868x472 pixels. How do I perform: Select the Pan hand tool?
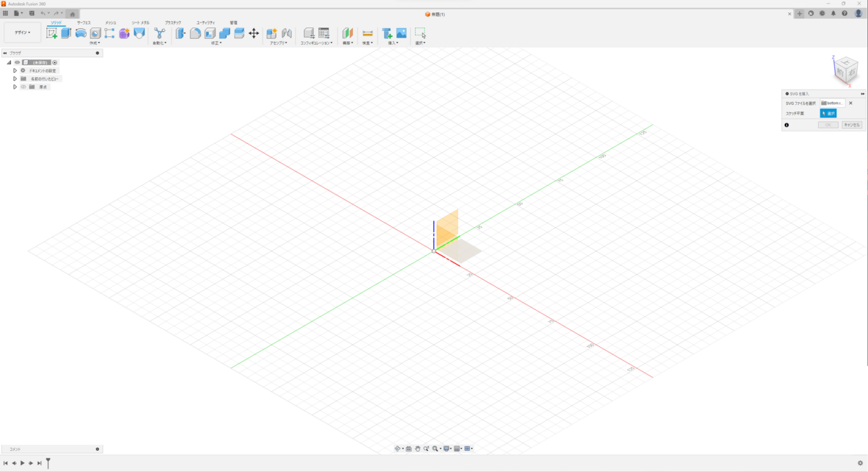(x=417, y=449)
